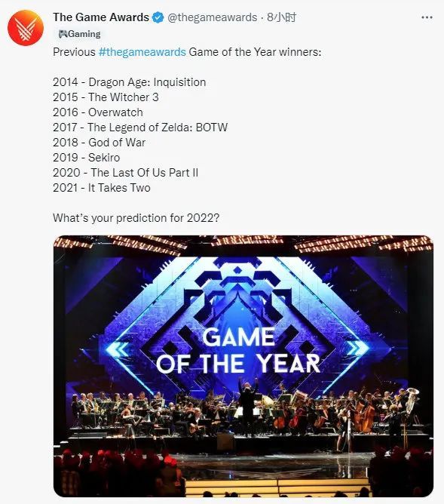This screenshot has height=504, width=444.
Task: Click the gaming controller icon
Action: (x=63, y=34)
